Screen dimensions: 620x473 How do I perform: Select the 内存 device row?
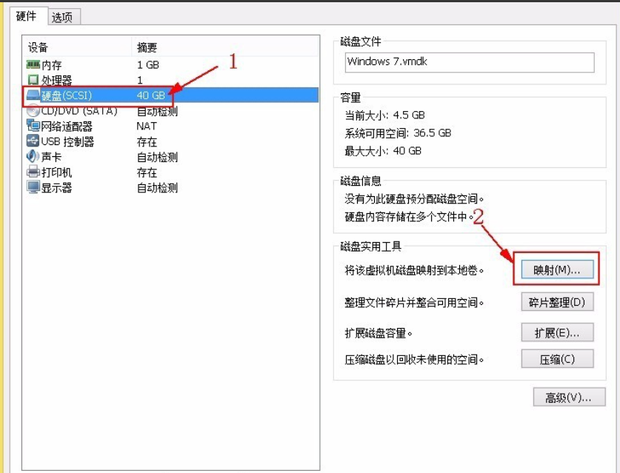(171, 64)
